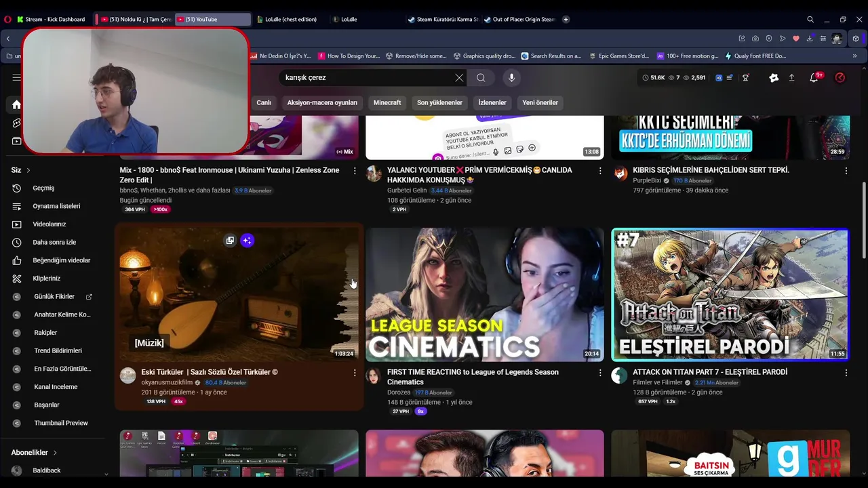Select the Minecraft filter chip
868x488 pixels.
387,102
